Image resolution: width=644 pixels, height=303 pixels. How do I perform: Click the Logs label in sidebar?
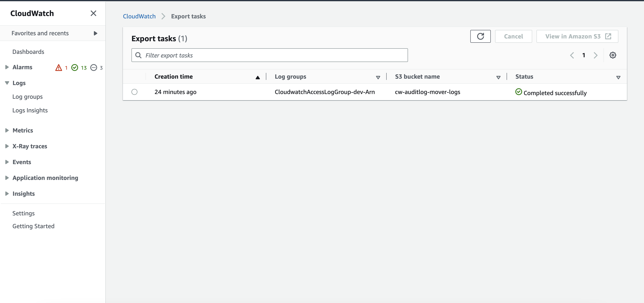pos(19,83)
